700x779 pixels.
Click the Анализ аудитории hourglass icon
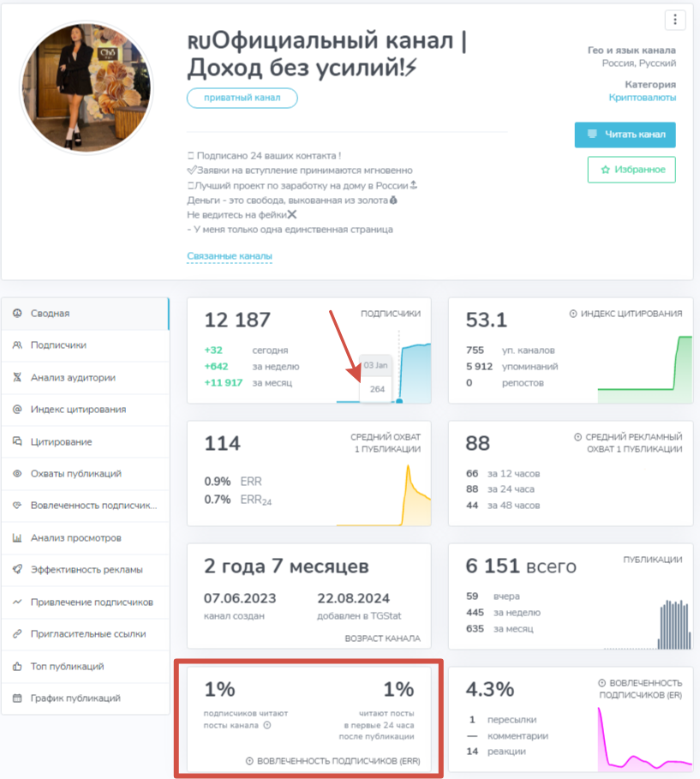[17, 377]
